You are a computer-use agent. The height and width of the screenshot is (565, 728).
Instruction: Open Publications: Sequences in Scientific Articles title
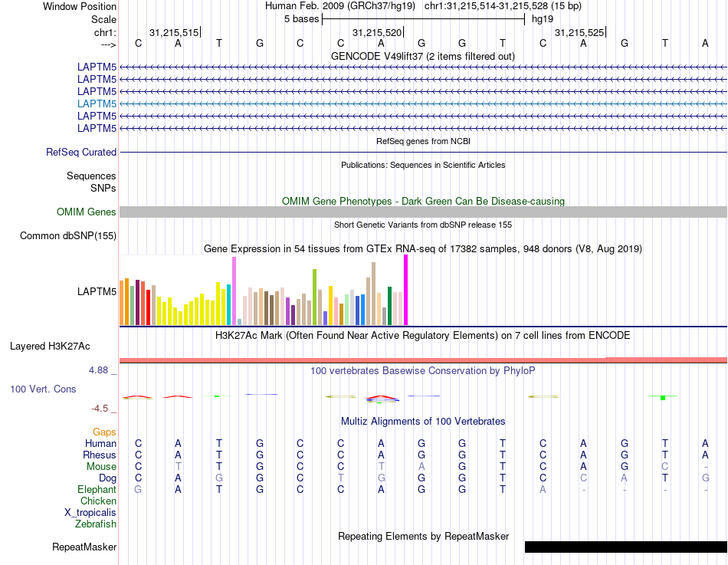[x=423, y=165]
